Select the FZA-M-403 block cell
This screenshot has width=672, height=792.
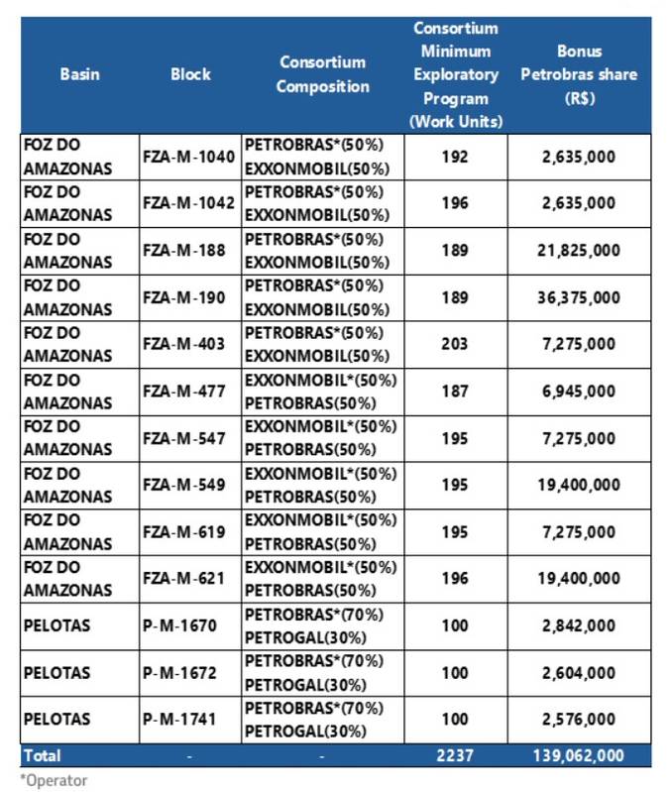(190, 345)
